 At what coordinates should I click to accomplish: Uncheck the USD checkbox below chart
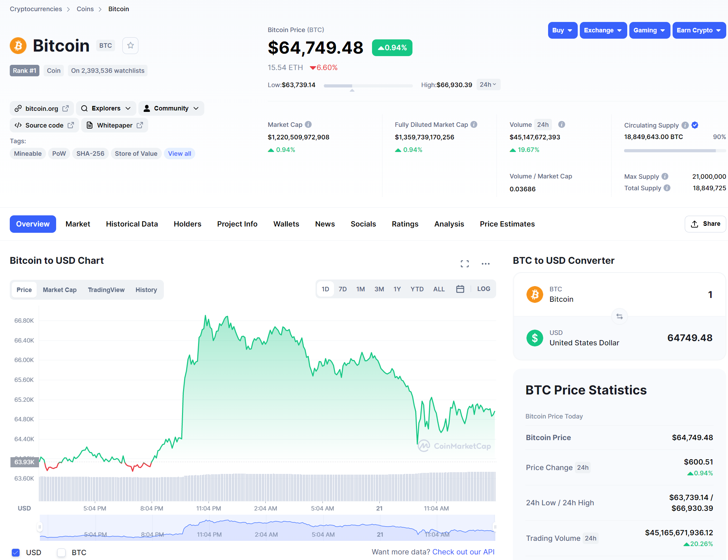[16, 552]
